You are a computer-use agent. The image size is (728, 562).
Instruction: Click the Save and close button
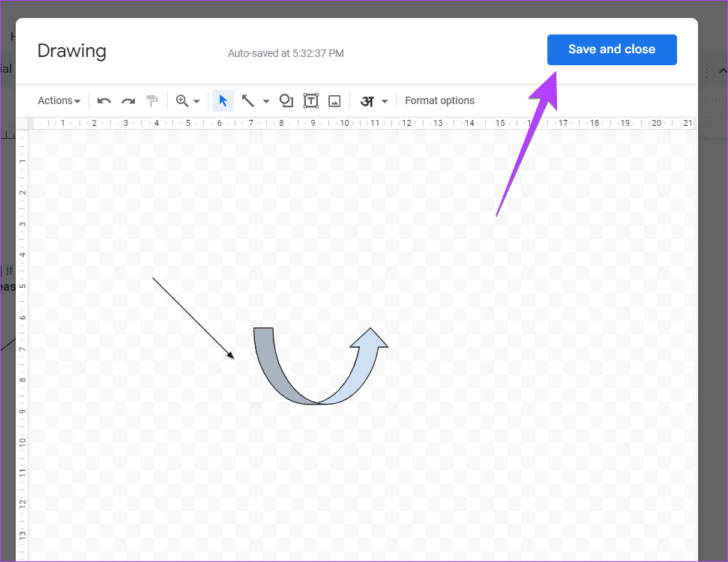point(611,49)
